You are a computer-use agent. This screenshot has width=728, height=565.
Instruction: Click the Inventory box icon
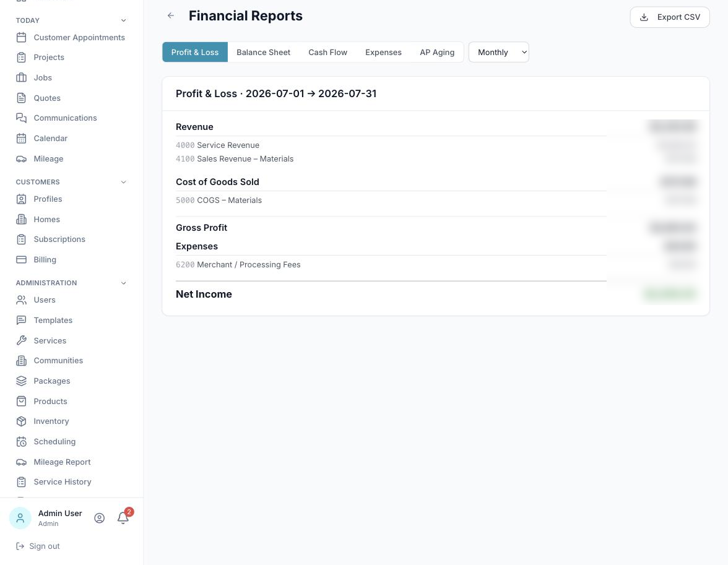coord(21,421)
